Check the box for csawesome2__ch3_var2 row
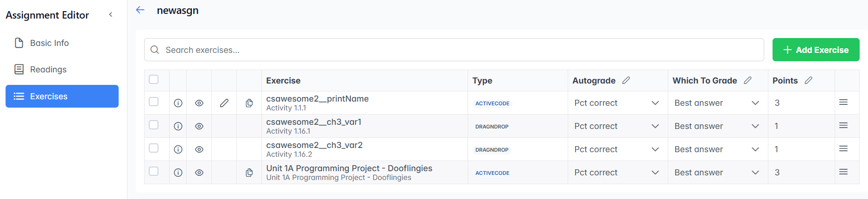This screenshot has height=199, width=868. [154, 148]
